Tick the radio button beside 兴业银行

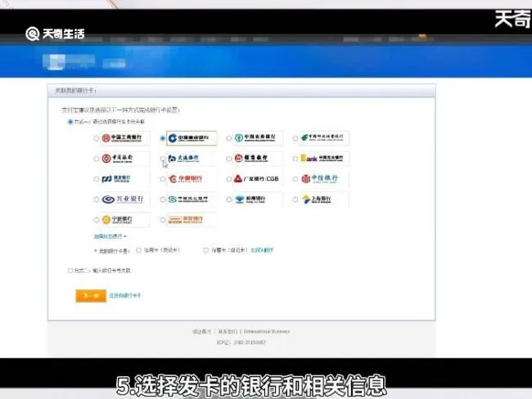pos(97,199)
